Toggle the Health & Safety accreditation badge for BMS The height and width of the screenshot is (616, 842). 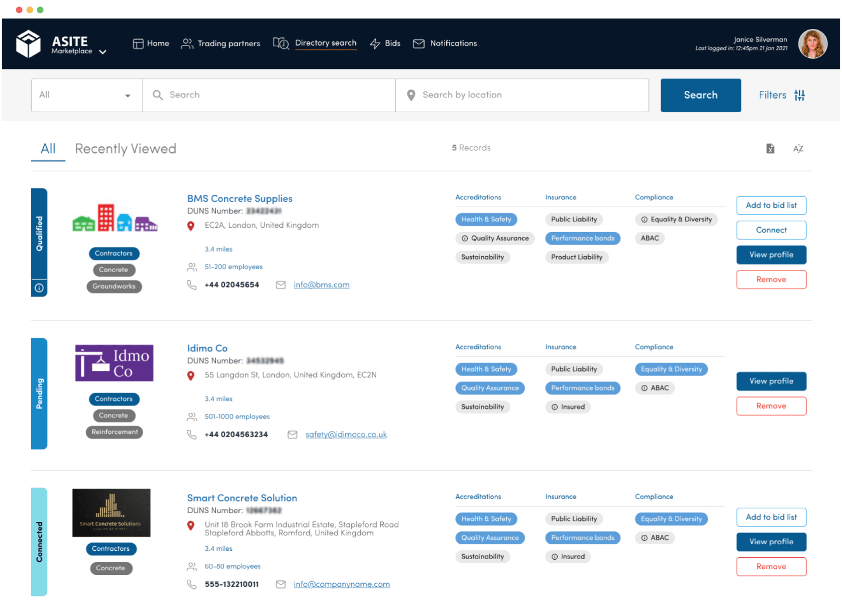pyautogui.click(x=486, y=219)
